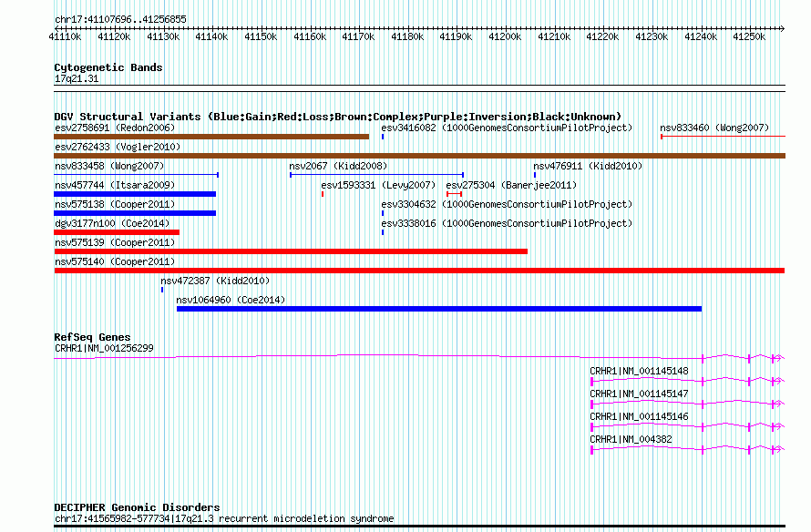The height and width of the screenshot is (532, 811).
Task: Select the 17q21.31 cytogenetic band label
Action: coord(77,78)
